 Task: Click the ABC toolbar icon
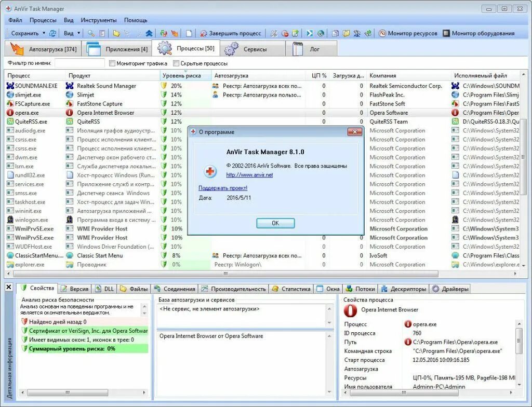(x=357, y=33)
